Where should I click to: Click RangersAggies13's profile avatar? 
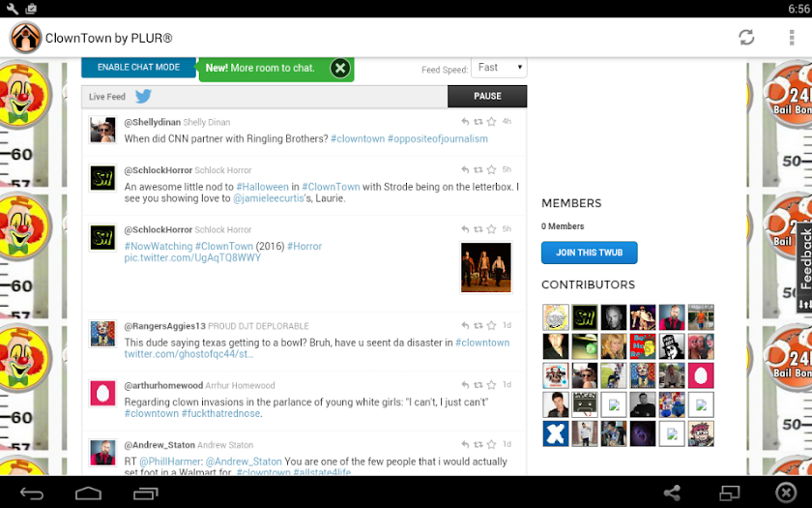[x=102, y=334]
